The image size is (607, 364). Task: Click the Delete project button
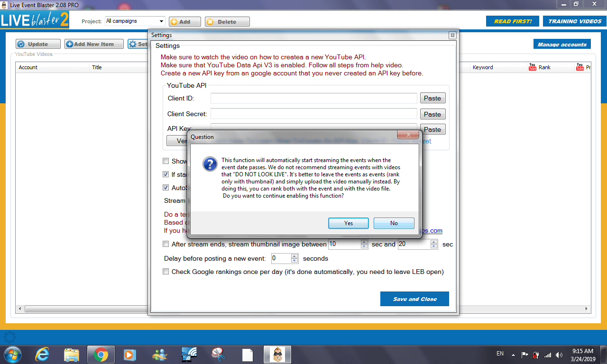click(227, 22)
